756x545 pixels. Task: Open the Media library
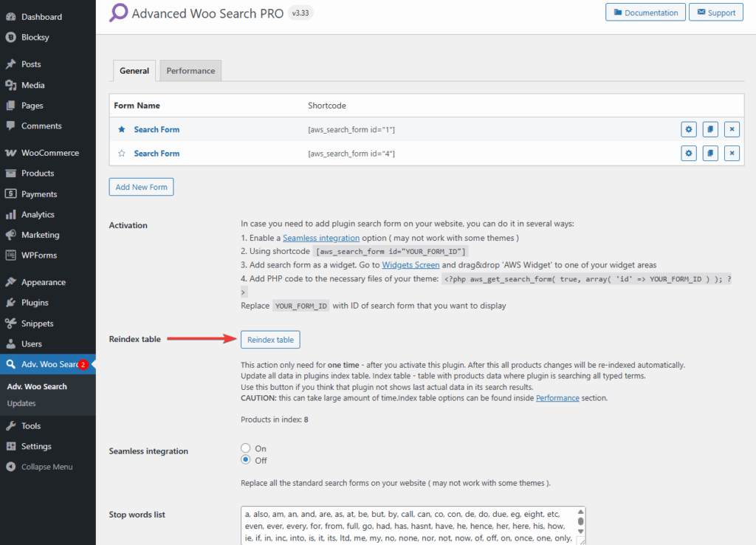tap(32, 84)
